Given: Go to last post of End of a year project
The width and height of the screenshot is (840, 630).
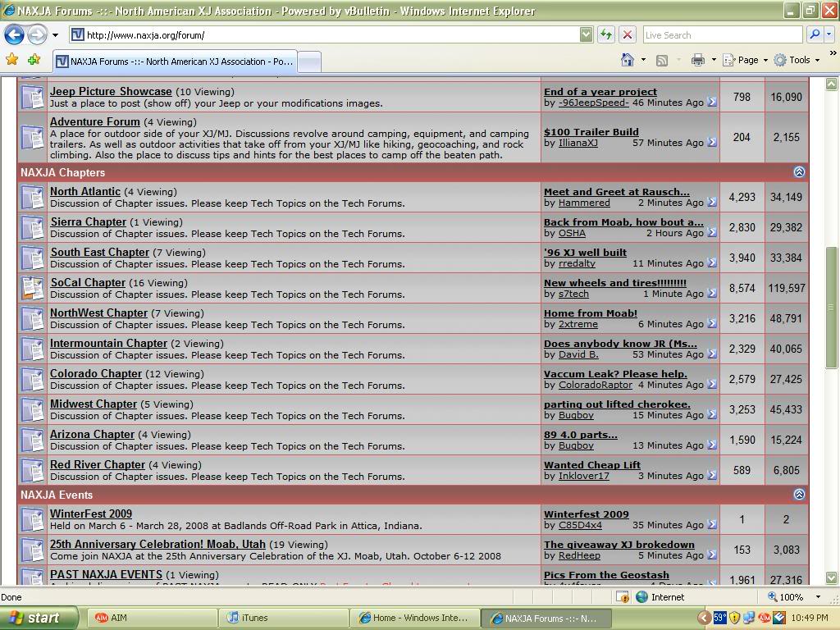Looking at the screenshot, I should pyautogui.click(x=711, y=102).
